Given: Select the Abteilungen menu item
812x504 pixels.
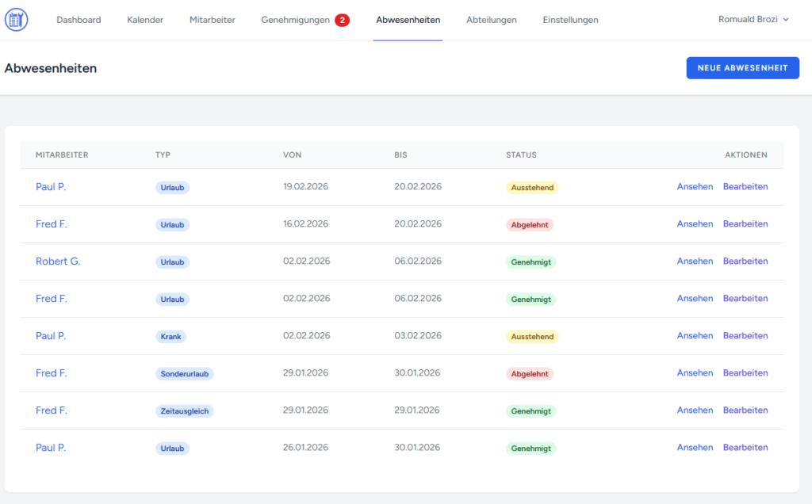Looking at the screenshot, I should [x=491, y=20].
